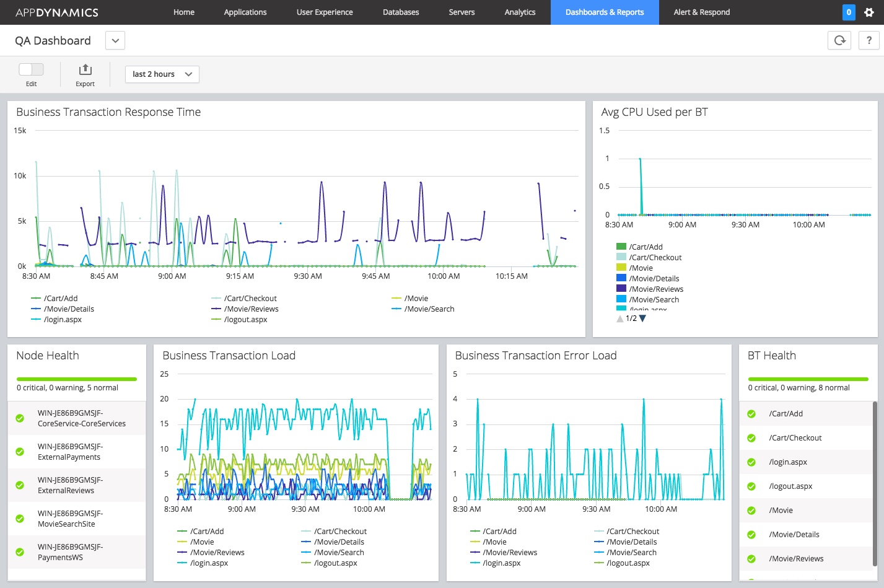Screen dimensions: 884x588
Task: Click the BT Health green status bar
Action: click(808, 379)
